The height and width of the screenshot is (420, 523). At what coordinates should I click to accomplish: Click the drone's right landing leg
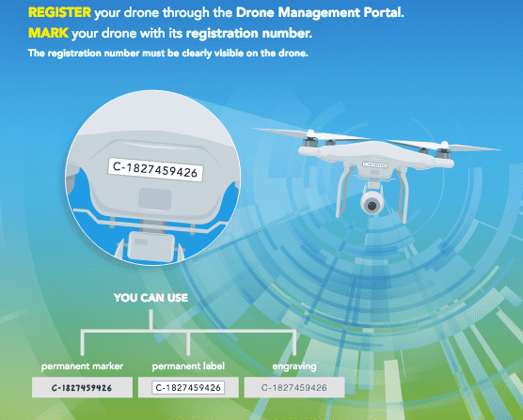pos(403,195)
